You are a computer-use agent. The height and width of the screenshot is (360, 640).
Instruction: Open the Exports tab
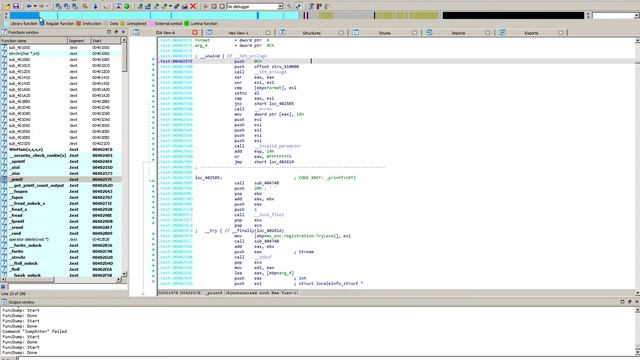tap(531, 33)
